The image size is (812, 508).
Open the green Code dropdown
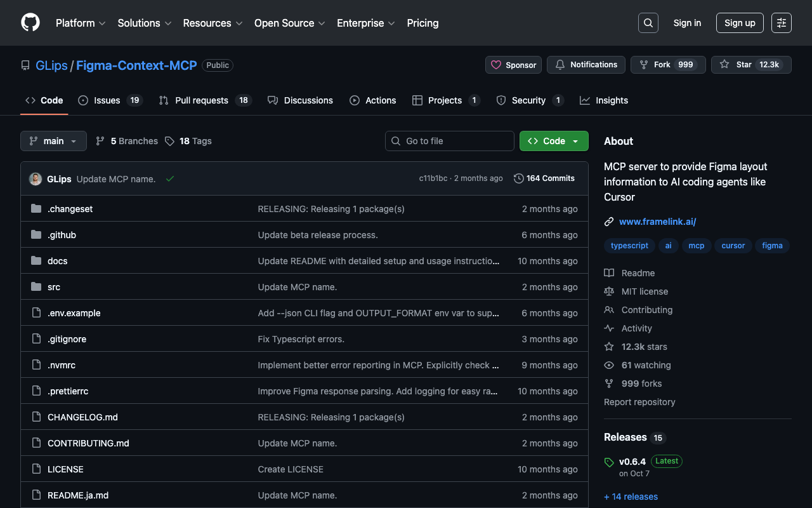(553, 141)
